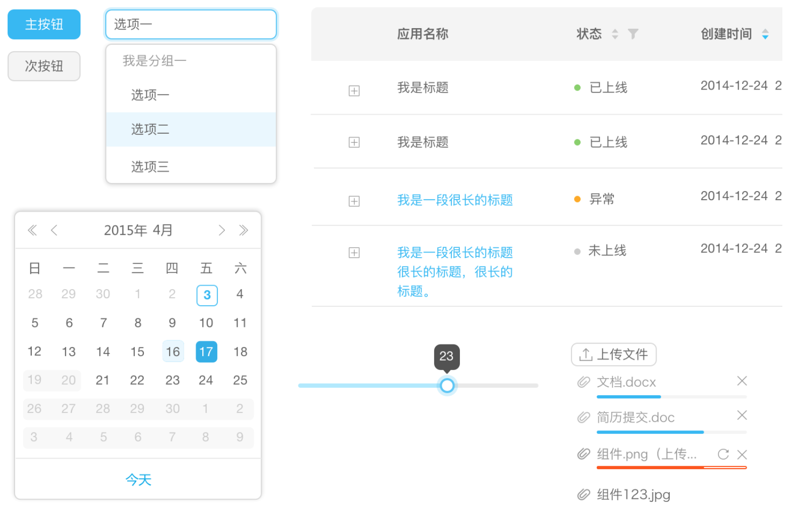
Task: Expand the 未上线 status table row
Action: click(x=354, y=252)
